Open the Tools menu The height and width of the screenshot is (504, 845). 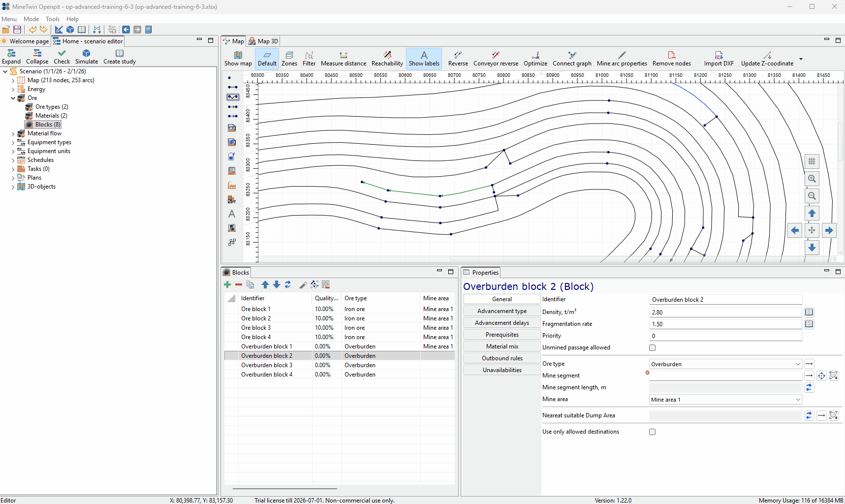(53, 19)
